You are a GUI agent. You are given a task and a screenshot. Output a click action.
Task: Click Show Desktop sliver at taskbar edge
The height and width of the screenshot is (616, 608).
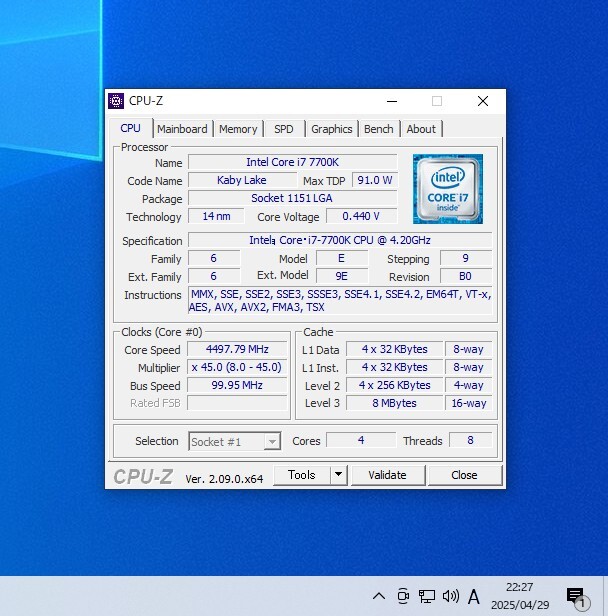[x=606, y=596]
